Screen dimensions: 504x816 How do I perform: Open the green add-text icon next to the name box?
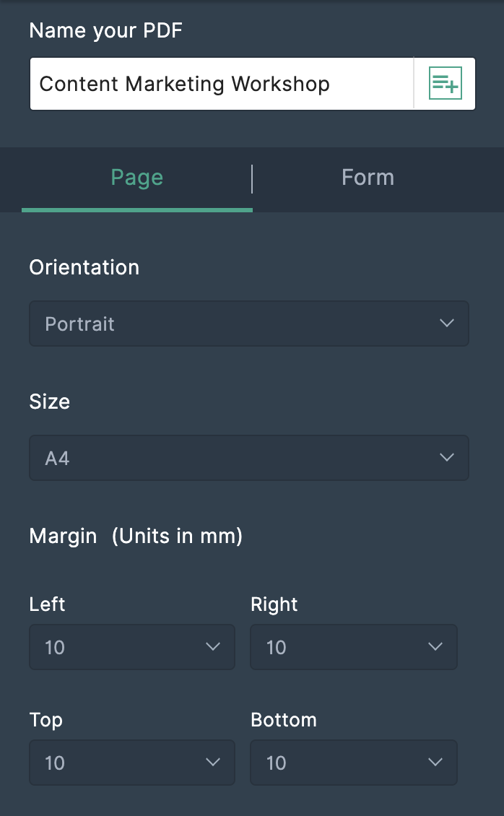pos(446,83)
